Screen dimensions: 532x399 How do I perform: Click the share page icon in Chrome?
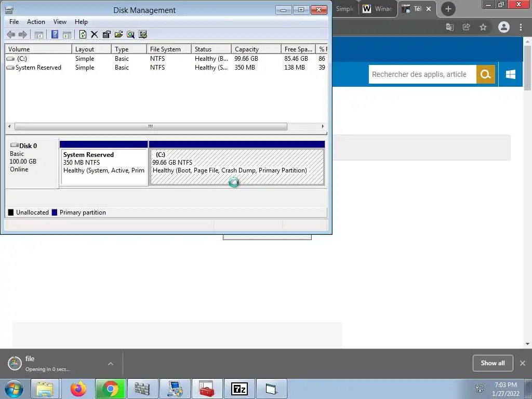(467, 27)
